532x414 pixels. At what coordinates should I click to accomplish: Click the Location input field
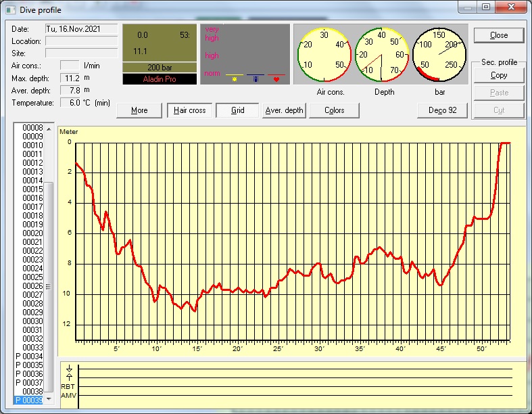click(81, 41)
